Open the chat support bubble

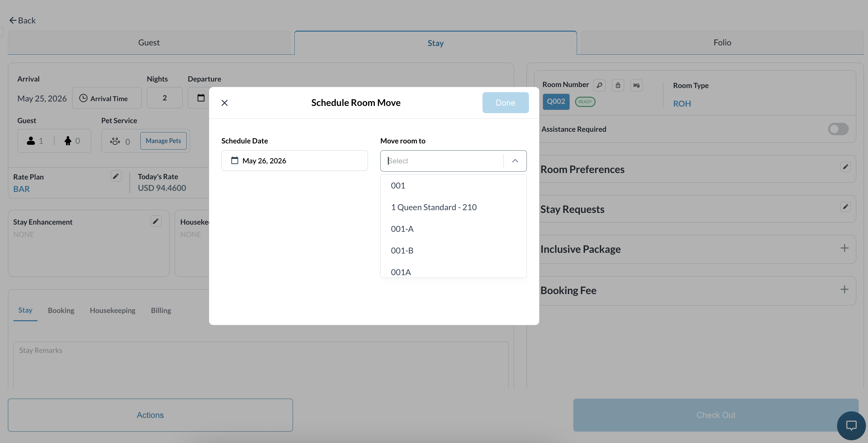pyautogui.click(x=851, y=426)
